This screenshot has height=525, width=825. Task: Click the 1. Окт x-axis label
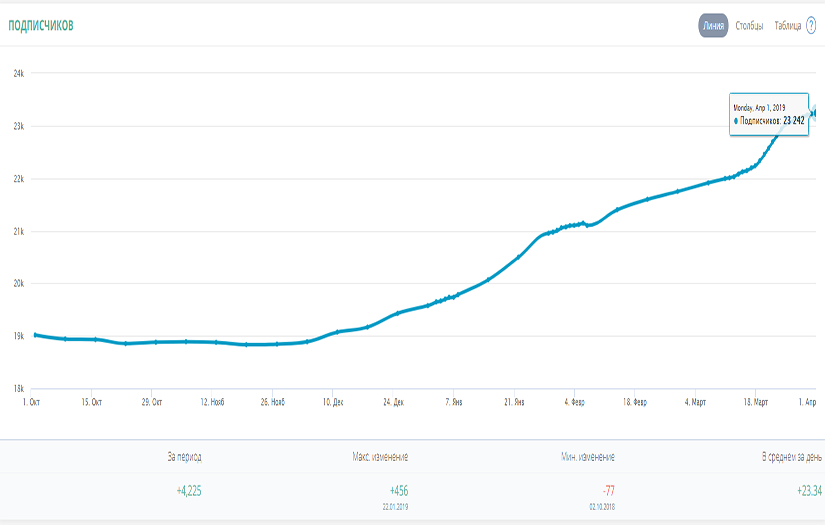[31, 402]
